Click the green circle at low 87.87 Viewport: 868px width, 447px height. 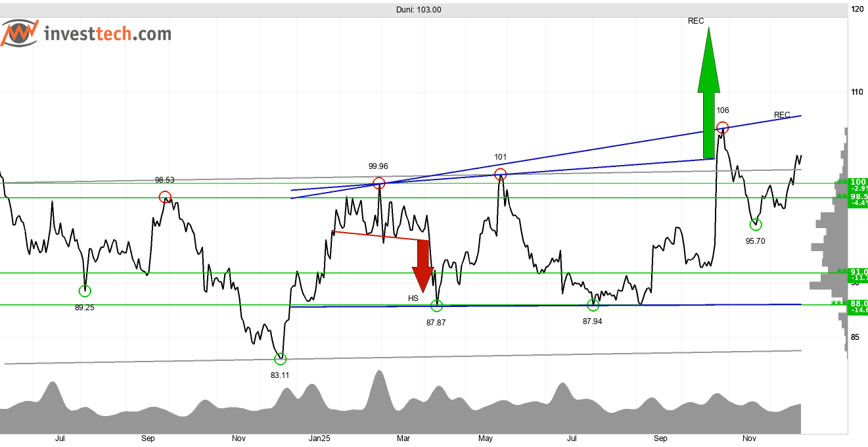437,306
